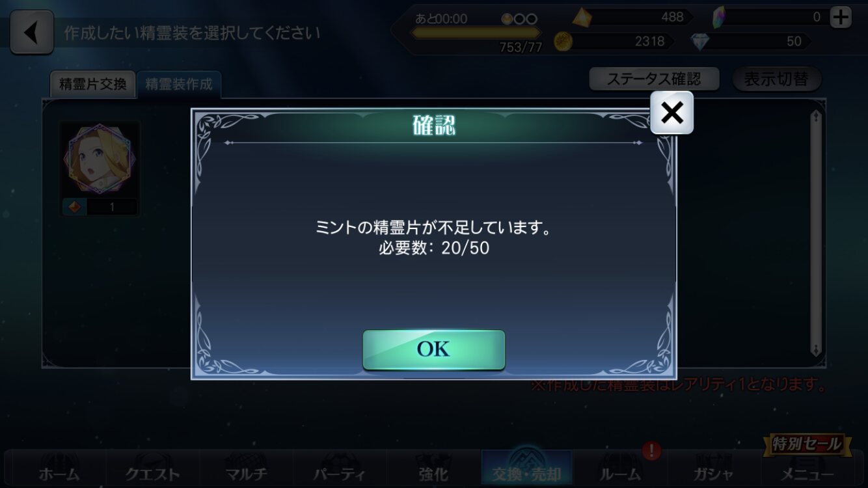Tap the back arrow icon
The height and width of the screenshot is (488, 868).
[31, 32]
